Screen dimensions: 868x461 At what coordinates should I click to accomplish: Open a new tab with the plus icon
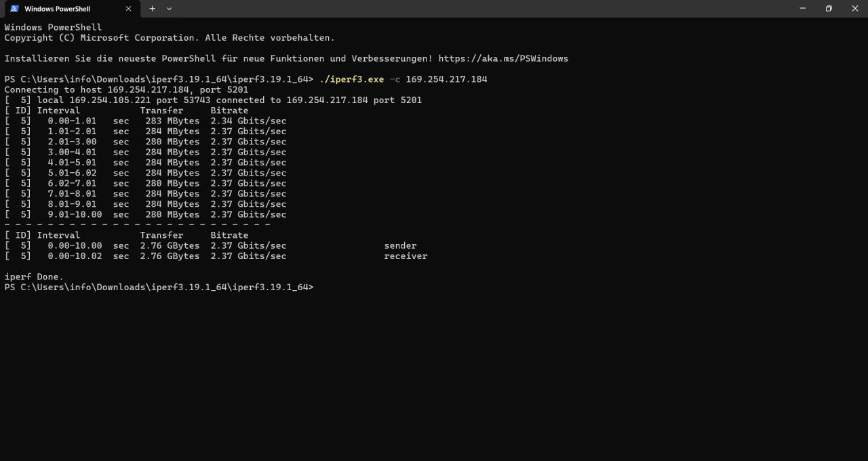pyautogui.click(x=151, y=9)
